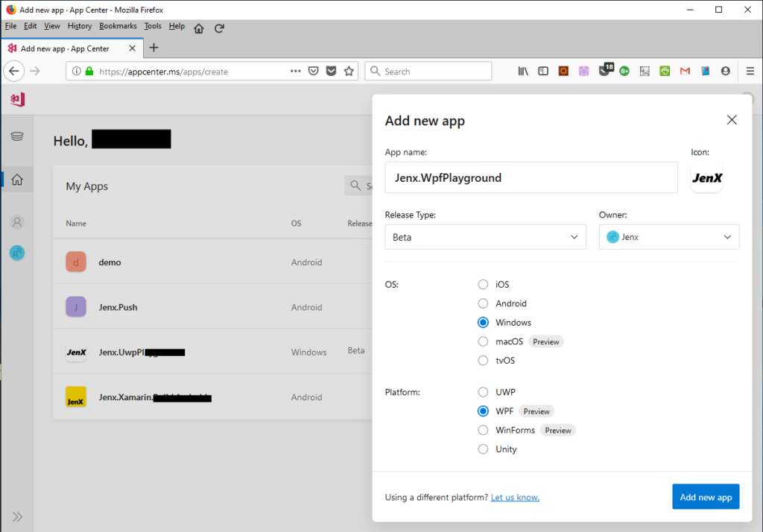Image resolution: width=763 pixels, height=532 pixels.
Task: Click the App name input field
Action: [531, 177]
